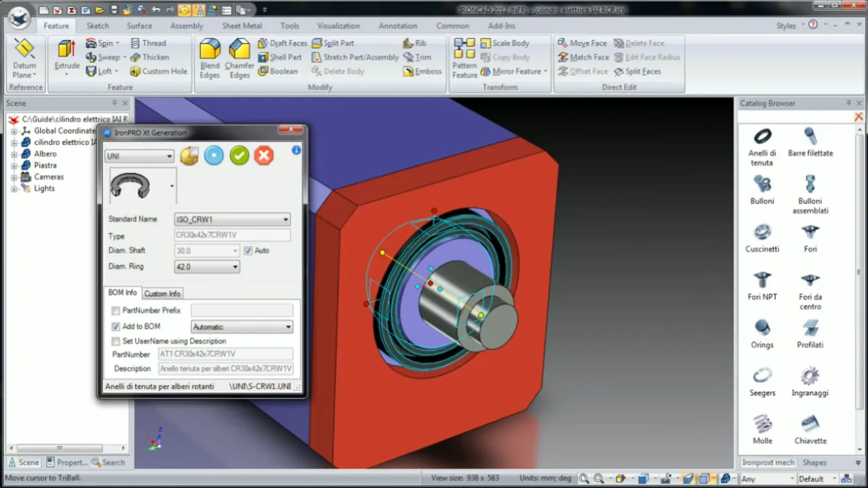Confirm with the green checkmark button
This screenshot has height=488, width=868.
(239, 155)
